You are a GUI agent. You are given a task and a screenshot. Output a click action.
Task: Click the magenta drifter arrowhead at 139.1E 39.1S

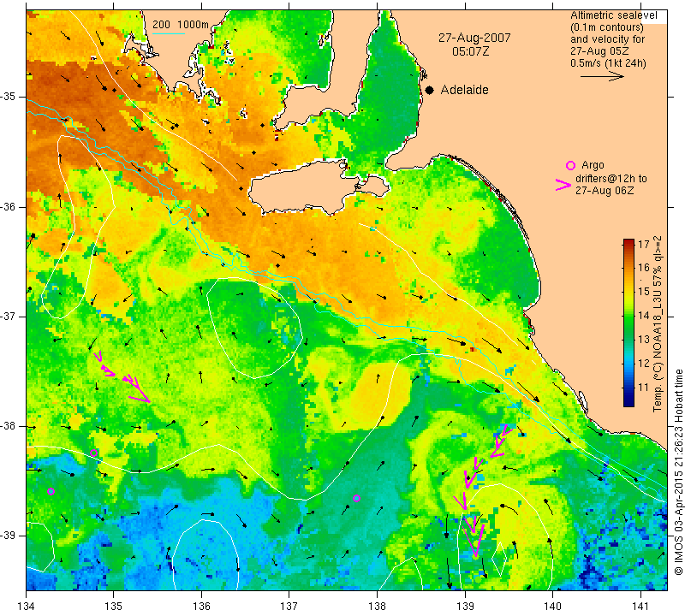pyautogui.click(x=475, y=541)
